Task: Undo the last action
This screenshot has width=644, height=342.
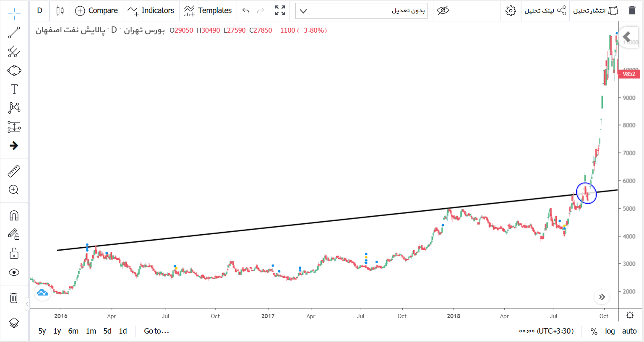Action: [246, 10]
